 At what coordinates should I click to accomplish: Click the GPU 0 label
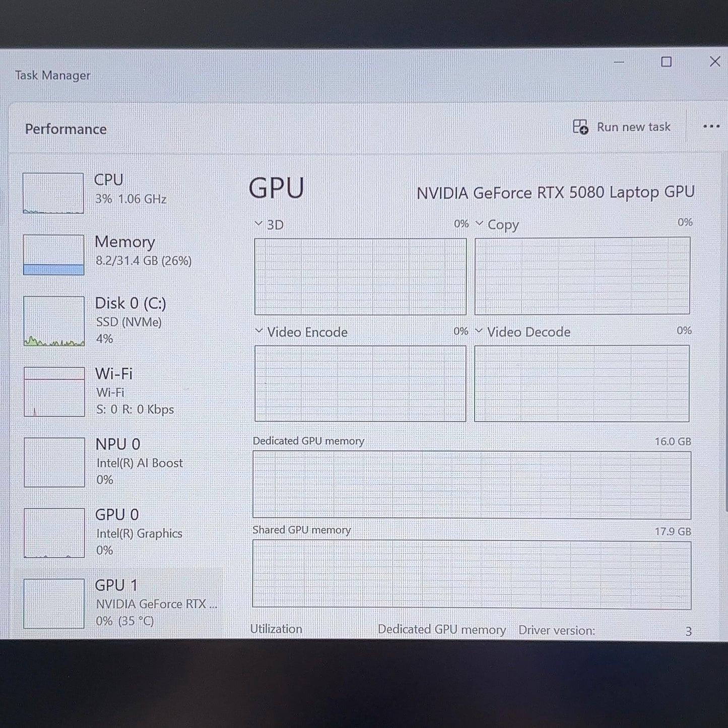click(x=117, y=514)
